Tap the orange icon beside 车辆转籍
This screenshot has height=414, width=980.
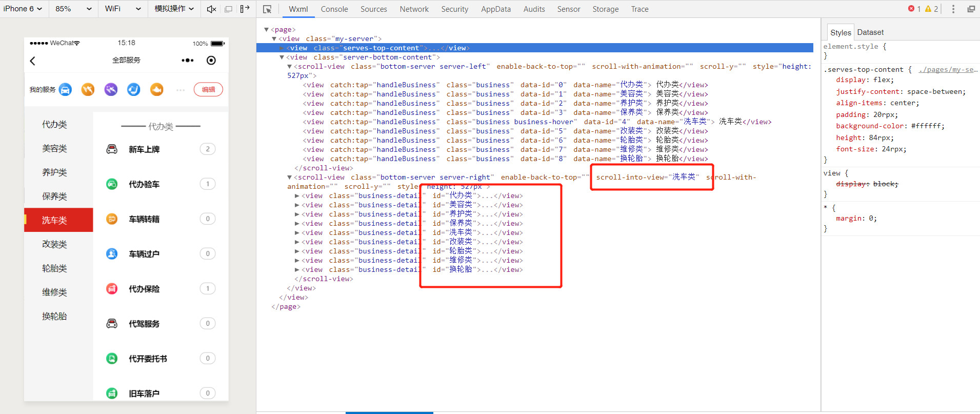click(x=112, y=219)
